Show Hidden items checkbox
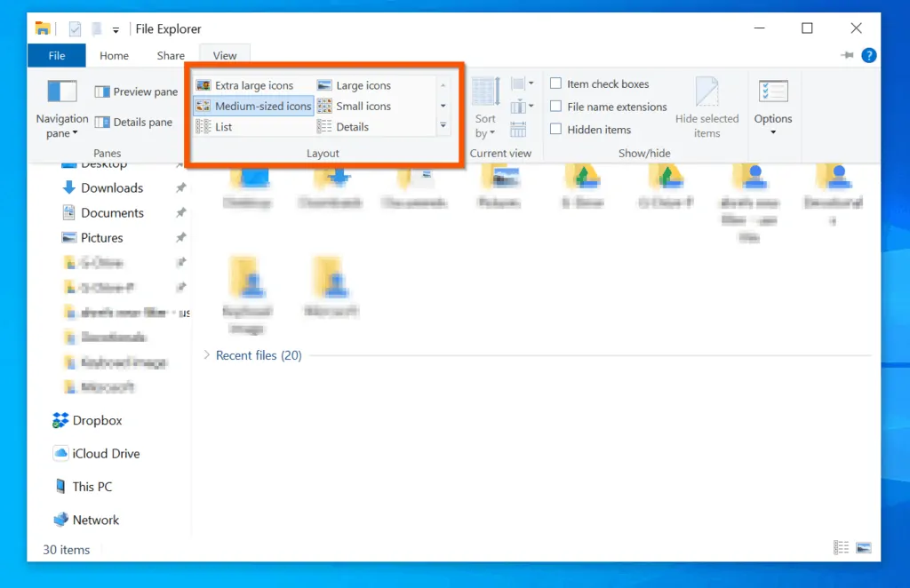910x588 pixels. coord(556,129)
